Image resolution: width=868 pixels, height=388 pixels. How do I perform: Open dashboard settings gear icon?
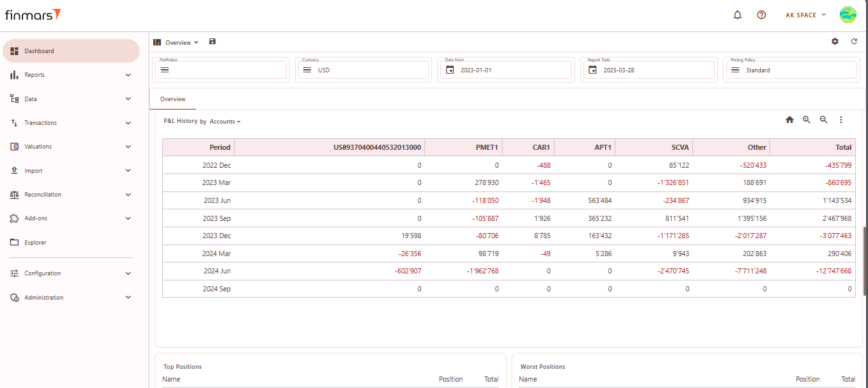835,42
